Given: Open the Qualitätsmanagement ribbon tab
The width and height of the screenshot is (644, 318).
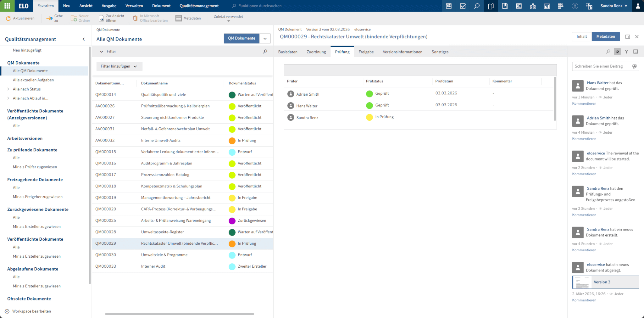Looking at the screenshot, I should click(x=199, y=6).
